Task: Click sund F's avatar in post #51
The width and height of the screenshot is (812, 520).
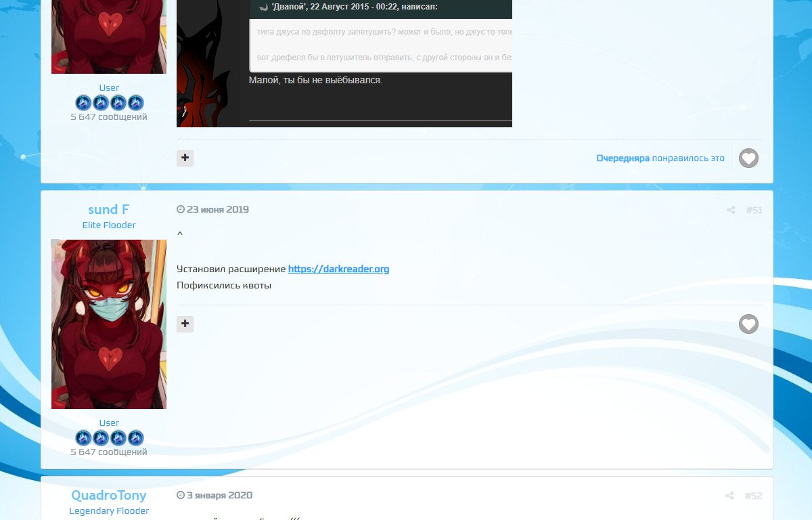Action: pyautogui.click(x=109, y=324)
